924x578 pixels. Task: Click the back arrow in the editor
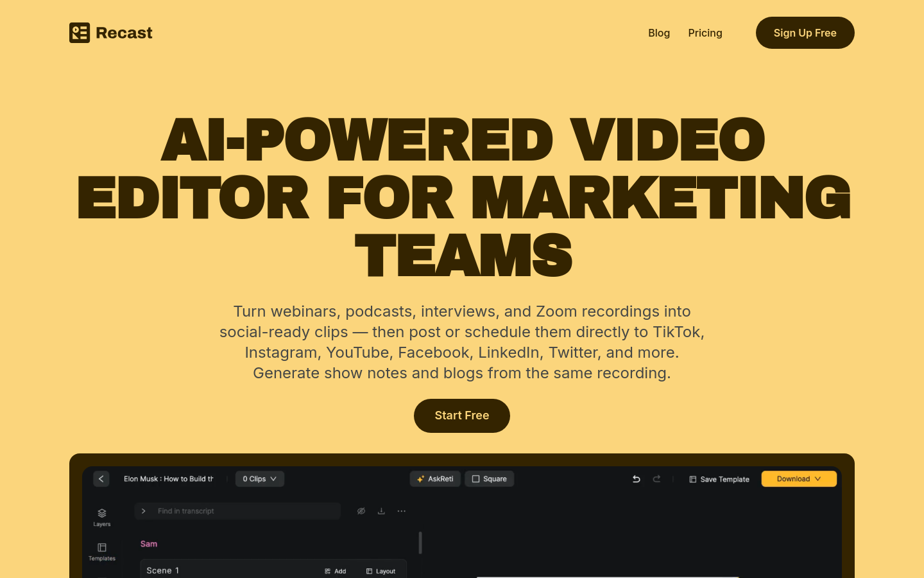click(101, 479)
